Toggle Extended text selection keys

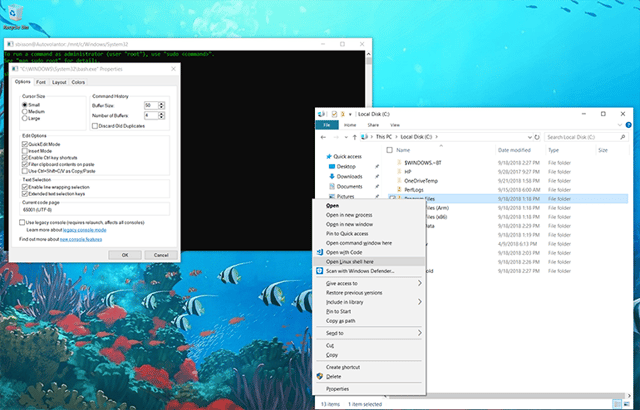(x=25, y=194)
